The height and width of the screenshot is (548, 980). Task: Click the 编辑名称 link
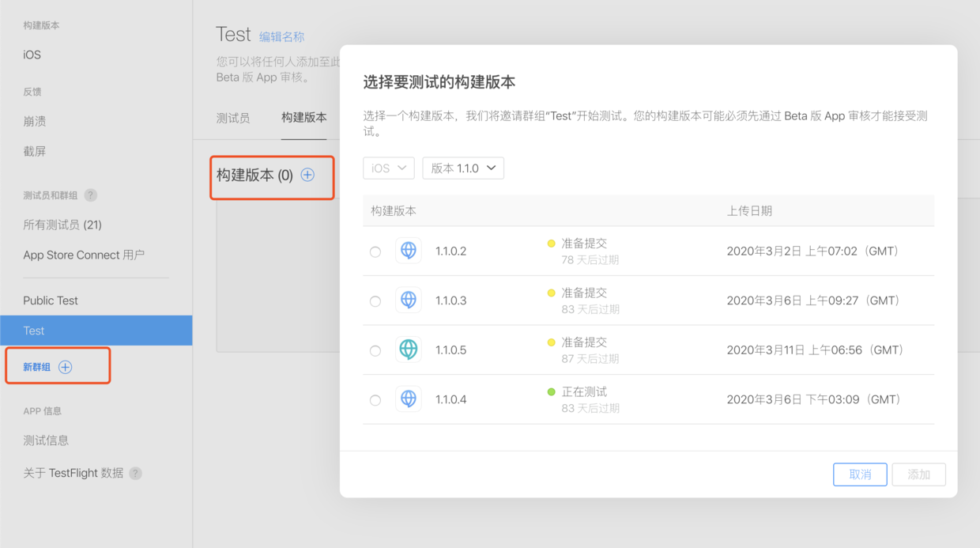pos(281,36)
